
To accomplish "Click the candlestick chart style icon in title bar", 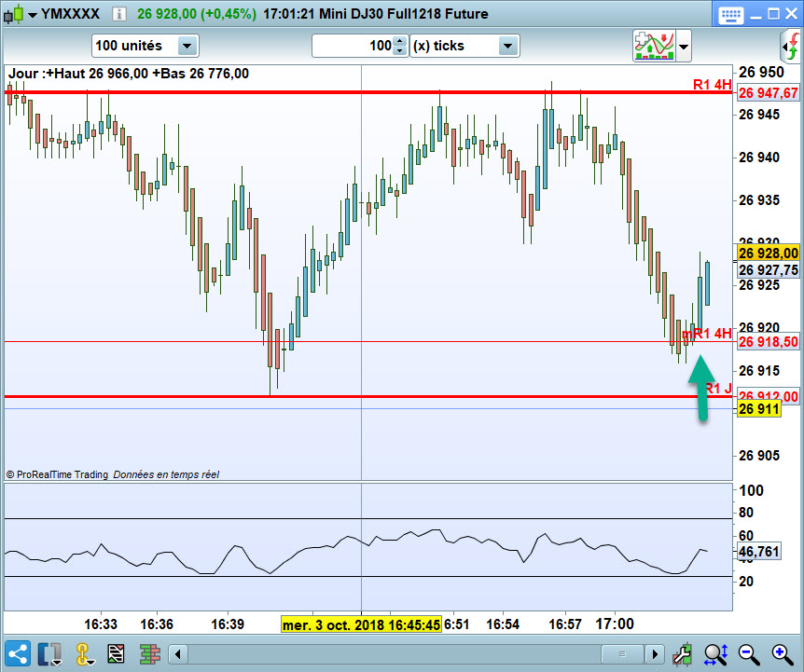I will point(14,14).
